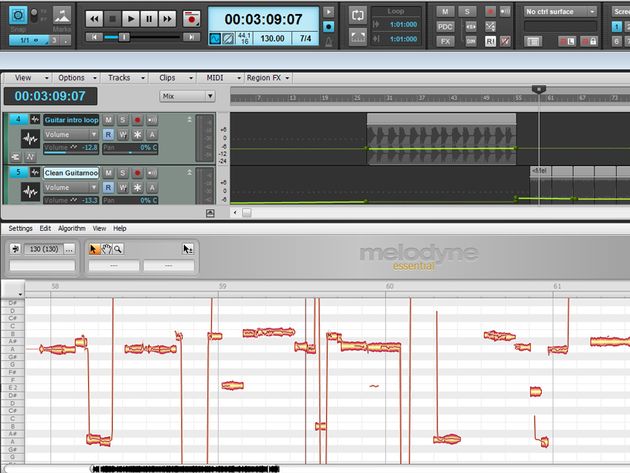Open the Mix track control dropdown
This screenshot has width=630, height=473.
pyautogui.click(x=187, y=96)
